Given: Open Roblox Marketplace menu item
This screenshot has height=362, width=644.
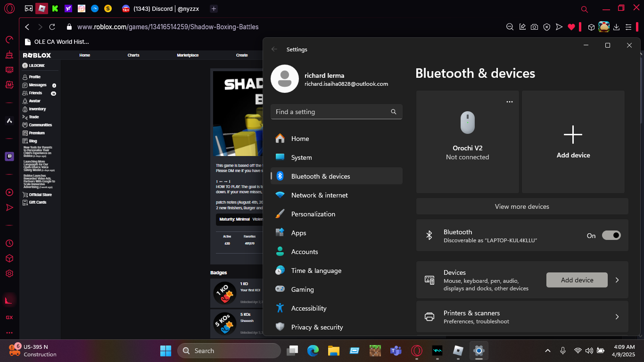Looking at the screenshot, I should click(x=188, y=55).
